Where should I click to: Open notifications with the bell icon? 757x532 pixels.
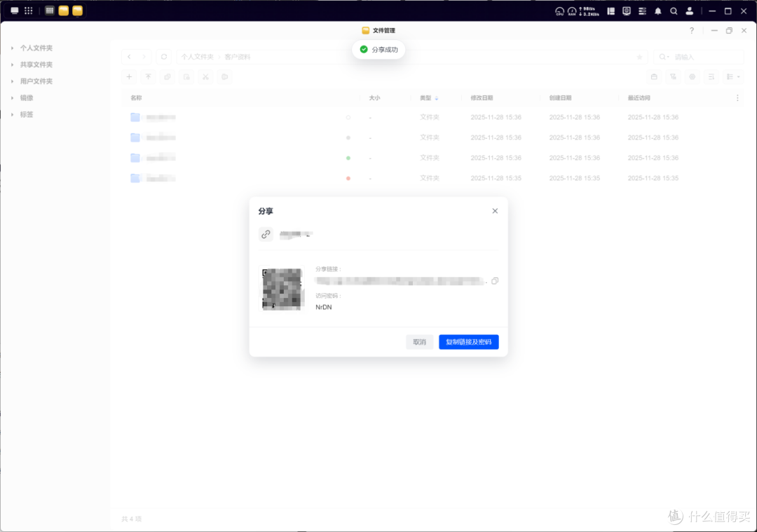pyautogui.click(x=658, y=11)
